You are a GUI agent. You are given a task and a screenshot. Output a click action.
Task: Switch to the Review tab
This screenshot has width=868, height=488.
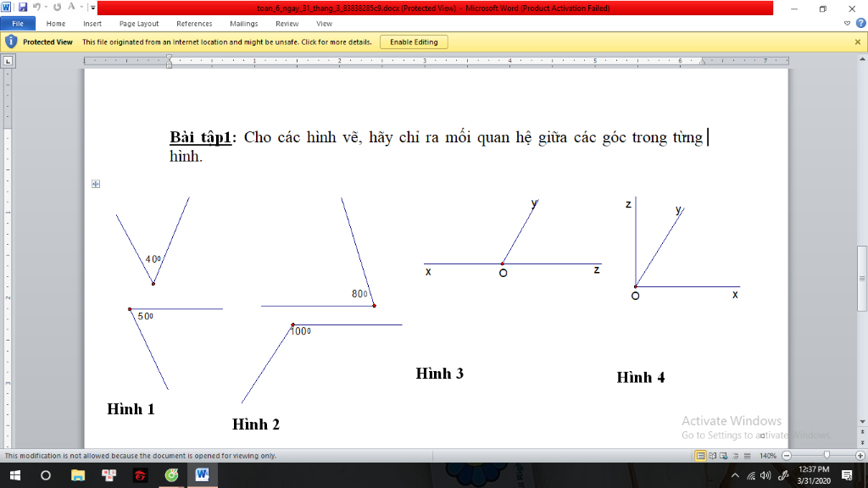coord(287,24)
